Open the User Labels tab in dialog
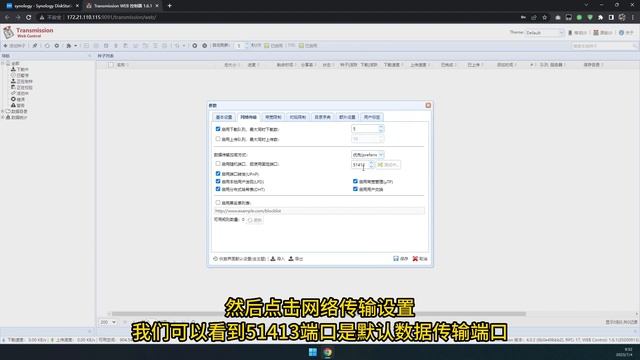The width and height of the screenshot is (640, 360). 372,117
